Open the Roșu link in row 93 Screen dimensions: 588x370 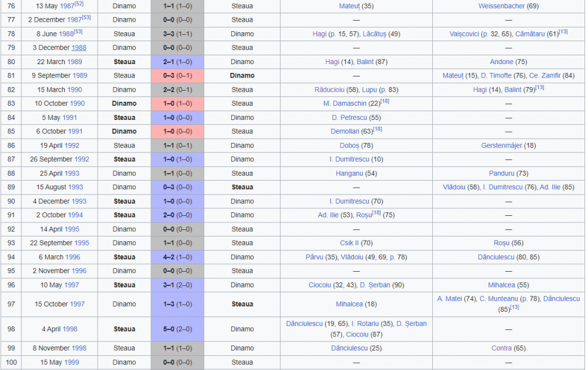502,243
